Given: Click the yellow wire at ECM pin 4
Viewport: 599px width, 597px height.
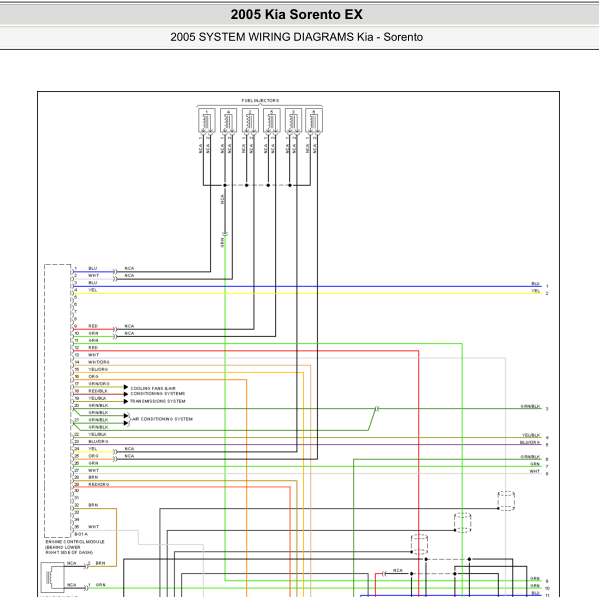Looking at the screenshot, I should click(307, 293).
